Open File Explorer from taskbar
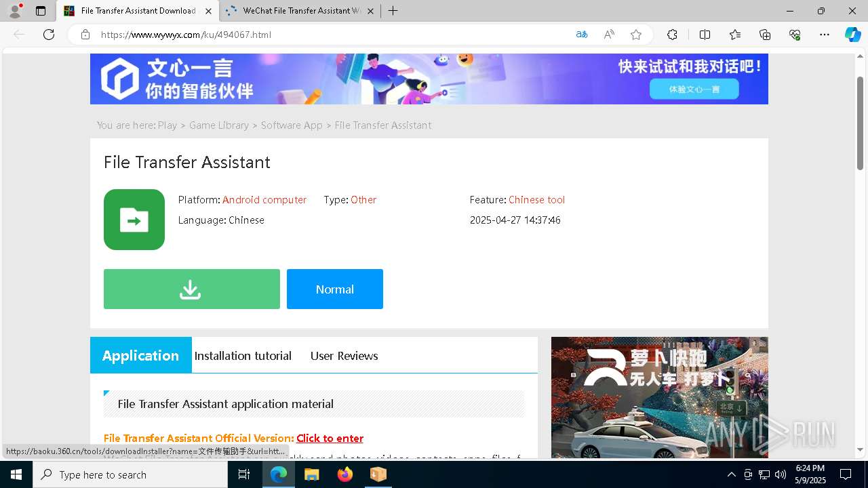Image resolution: width=868 pixels, height=488 pixels. tap(312, 474)
